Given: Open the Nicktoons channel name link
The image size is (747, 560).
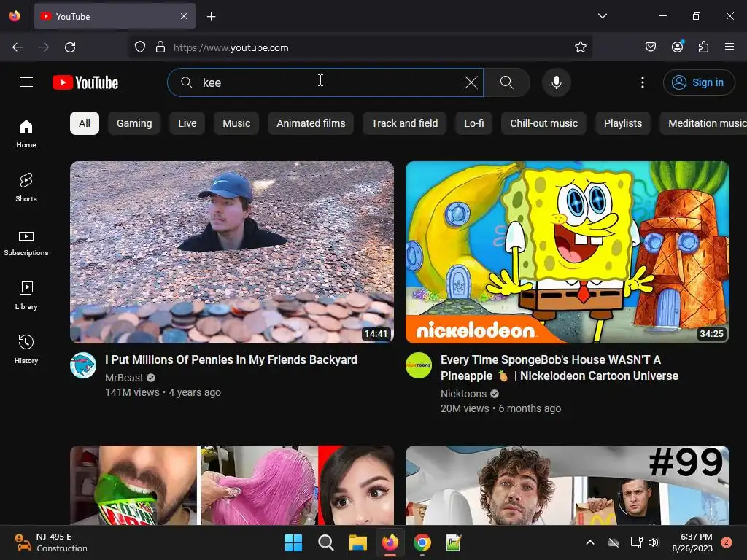Looking at the screenshot, I should coord(463,394).
